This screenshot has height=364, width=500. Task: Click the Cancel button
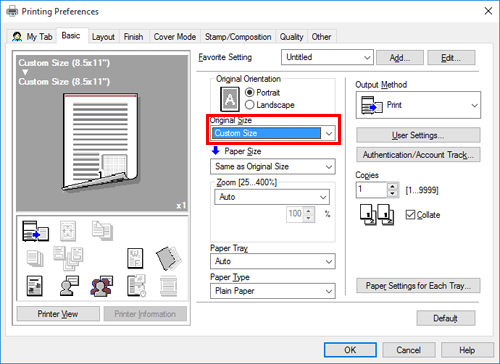tap(409, 350)
